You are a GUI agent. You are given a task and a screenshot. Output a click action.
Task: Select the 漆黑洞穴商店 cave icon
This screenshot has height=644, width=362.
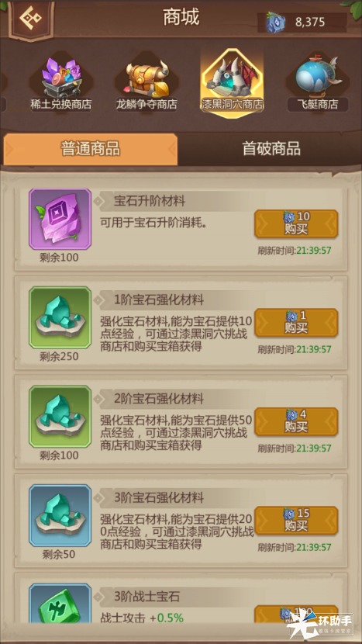point(233,82)
